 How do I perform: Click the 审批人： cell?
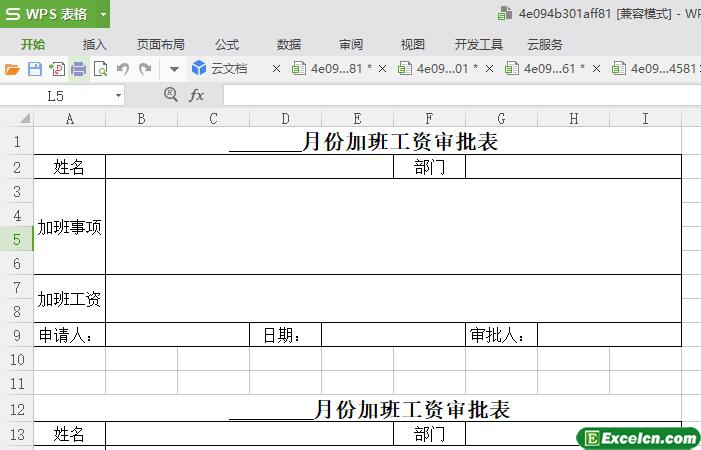coord(501,335)
